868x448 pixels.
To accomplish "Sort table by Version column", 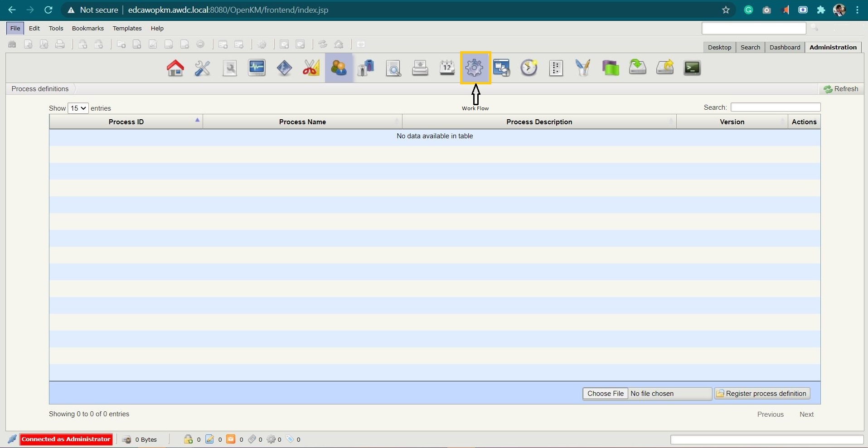I will coord(732,122).
